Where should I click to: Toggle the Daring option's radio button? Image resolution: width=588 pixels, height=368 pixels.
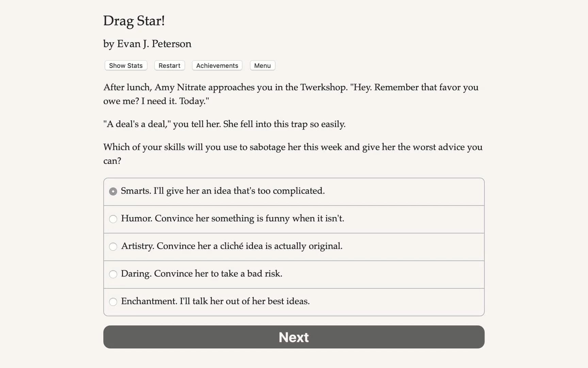[113, 274]
